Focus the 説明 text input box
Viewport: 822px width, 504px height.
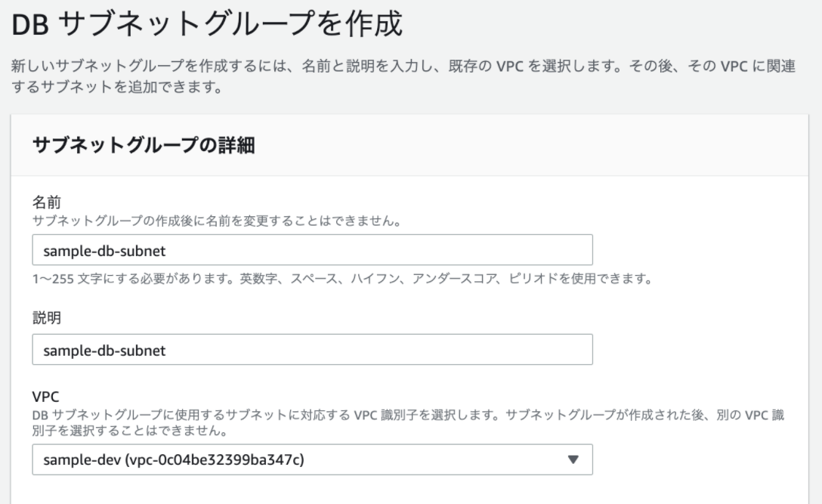pos(312,350)
